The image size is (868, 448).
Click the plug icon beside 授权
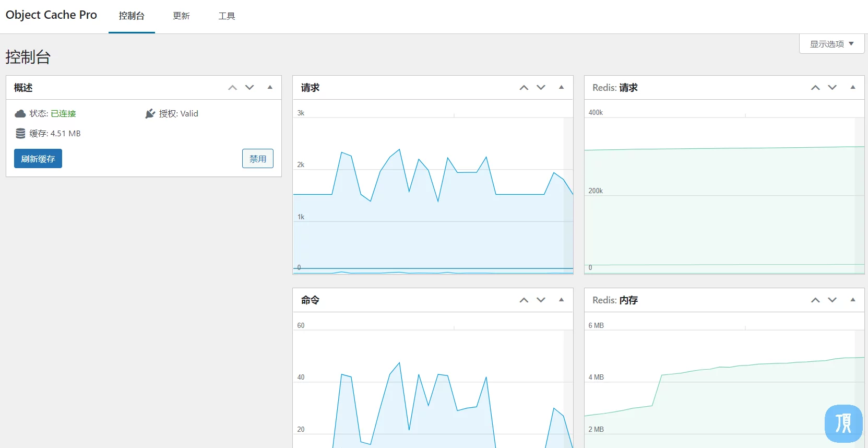coord(150,114)
